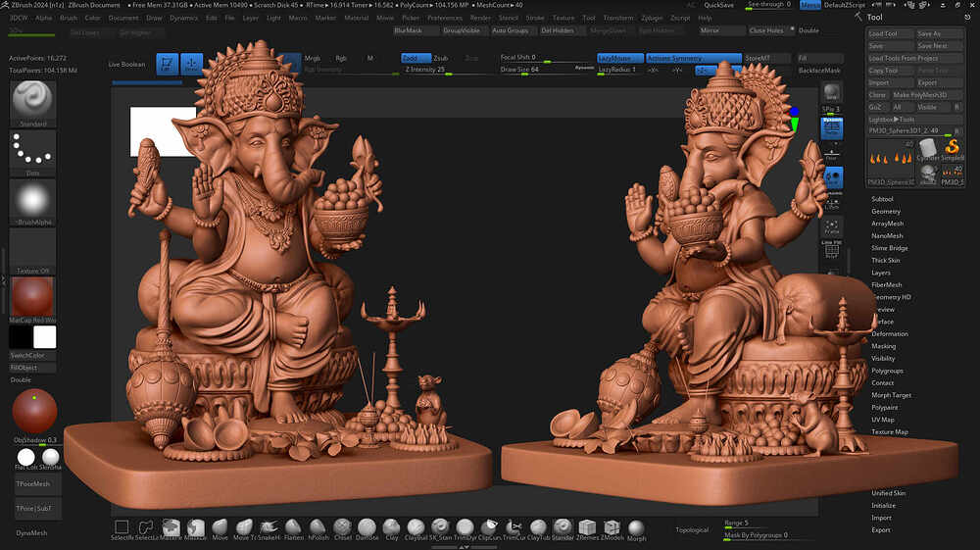
Task: Expand the ArrayMesh section
Action: (888, 224)
